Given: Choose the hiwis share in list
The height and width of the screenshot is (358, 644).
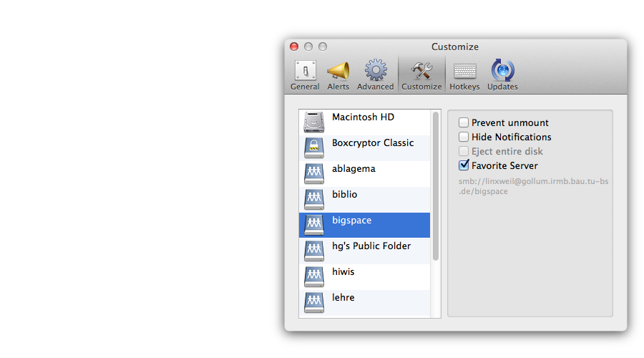Looking at the screenshot, I should 343,272.
